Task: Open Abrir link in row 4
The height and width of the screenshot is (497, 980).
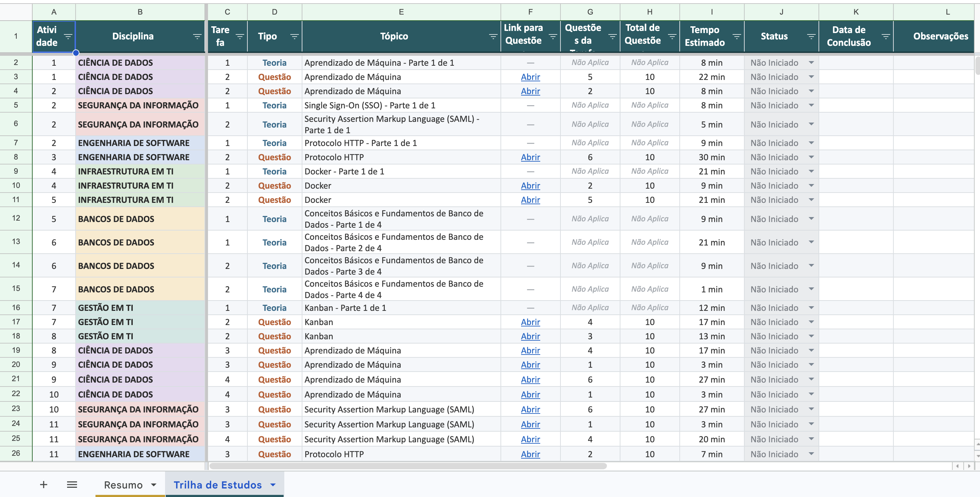Action: coord(530,91)
